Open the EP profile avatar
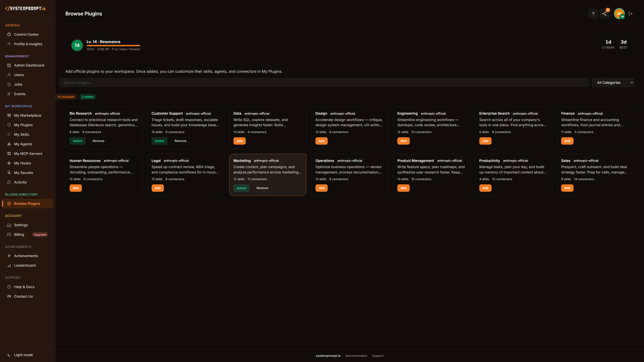The image size is (644, 362). point(619,13)
